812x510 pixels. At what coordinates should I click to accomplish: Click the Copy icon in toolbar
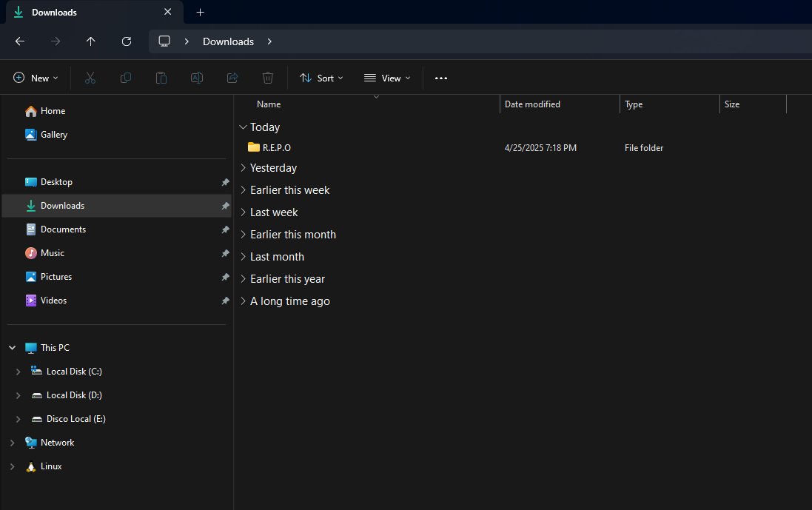(126, 78)
